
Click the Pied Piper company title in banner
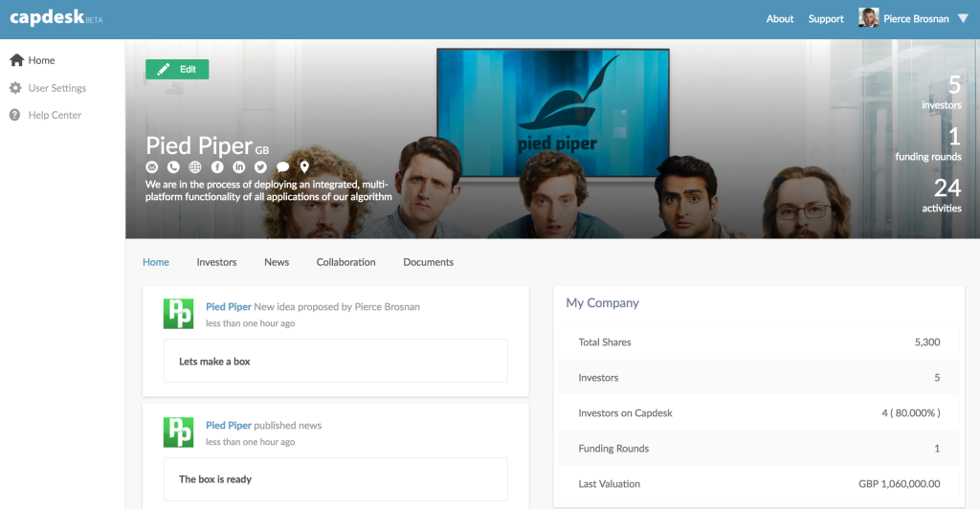pos(199,145)
